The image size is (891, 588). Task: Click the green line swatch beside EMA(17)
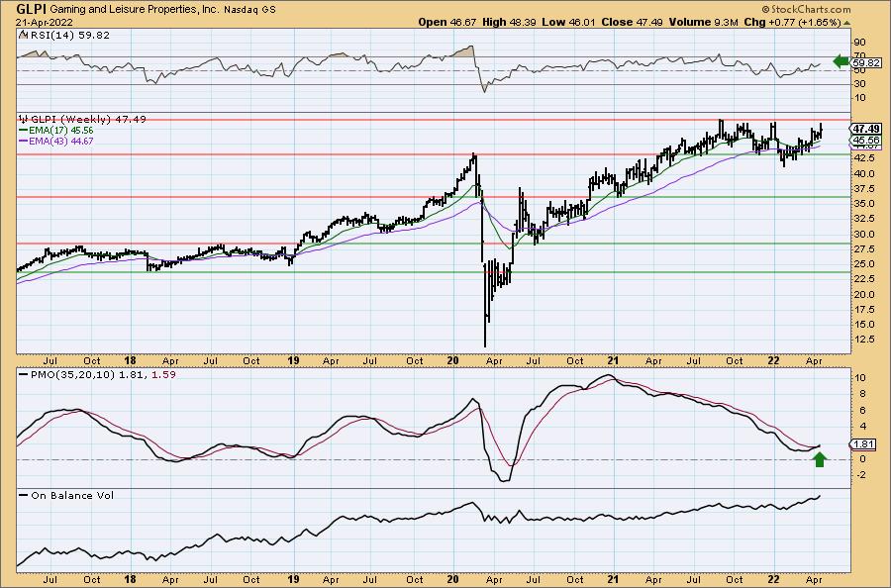(24, 130)
